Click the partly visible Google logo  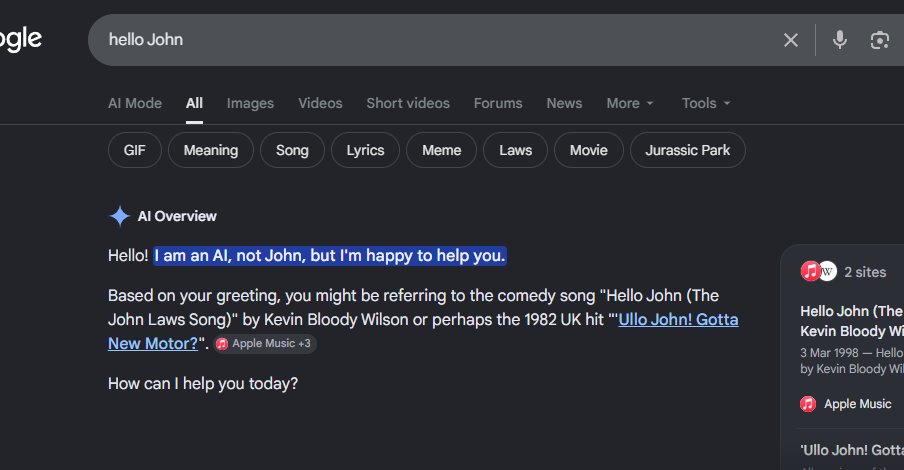pyautogui.click(x=21, y=40)
